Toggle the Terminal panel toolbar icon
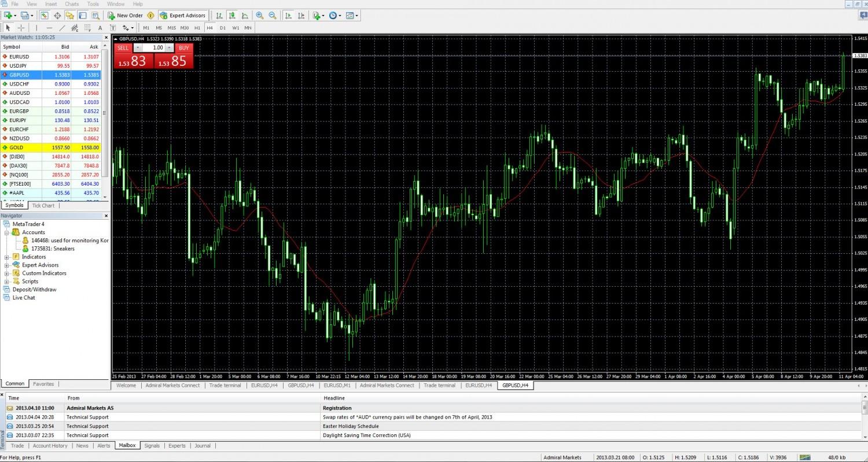The height and width of the screenshot is (462, 868). pos(83,16)
